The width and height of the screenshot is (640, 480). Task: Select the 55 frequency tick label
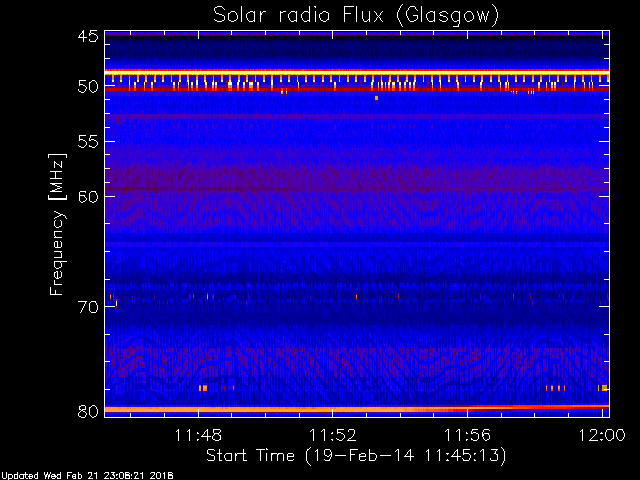click(x=88, y=142)
